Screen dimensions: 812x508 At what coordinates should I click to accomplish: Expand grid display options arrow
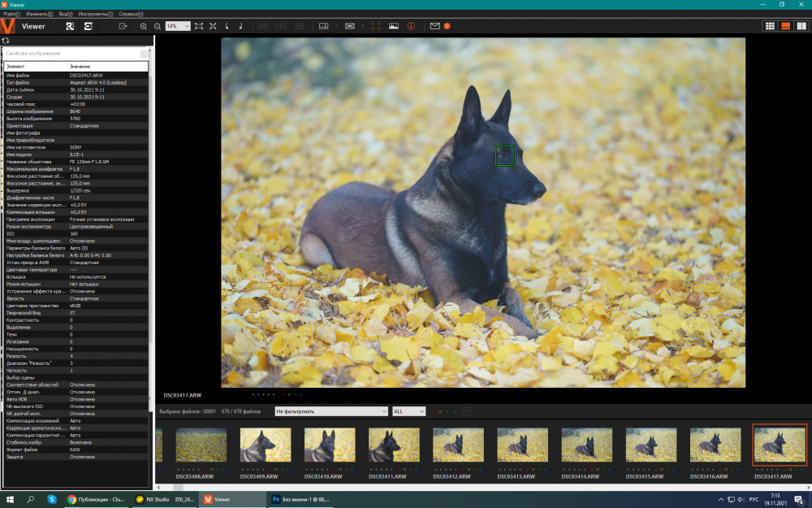click(x=362, y=26)
